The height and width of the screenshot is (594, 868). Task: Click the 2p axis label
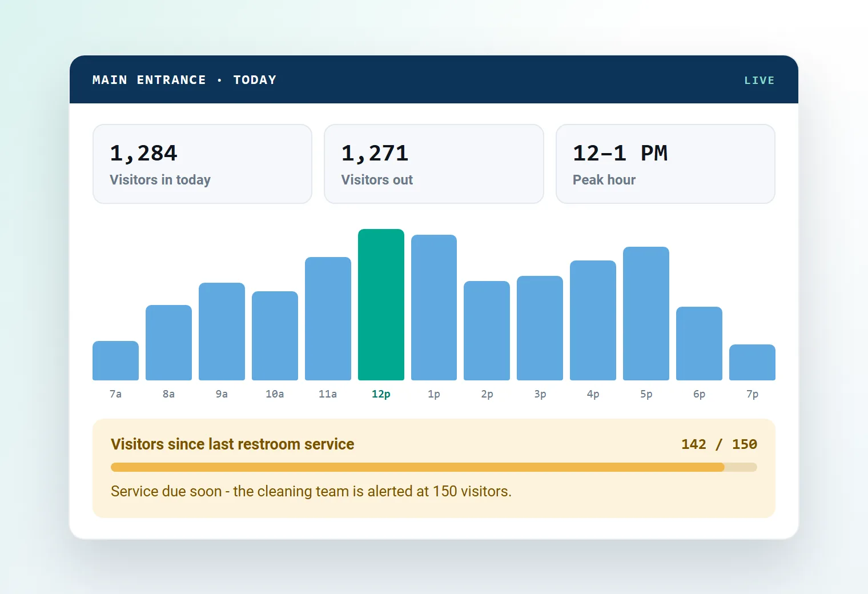tap(487, 394)
